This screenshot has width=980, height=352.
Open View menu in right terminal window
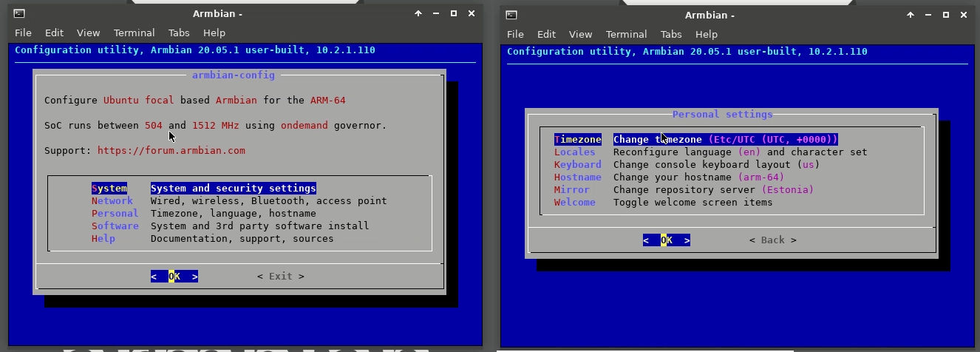[580, 34]
